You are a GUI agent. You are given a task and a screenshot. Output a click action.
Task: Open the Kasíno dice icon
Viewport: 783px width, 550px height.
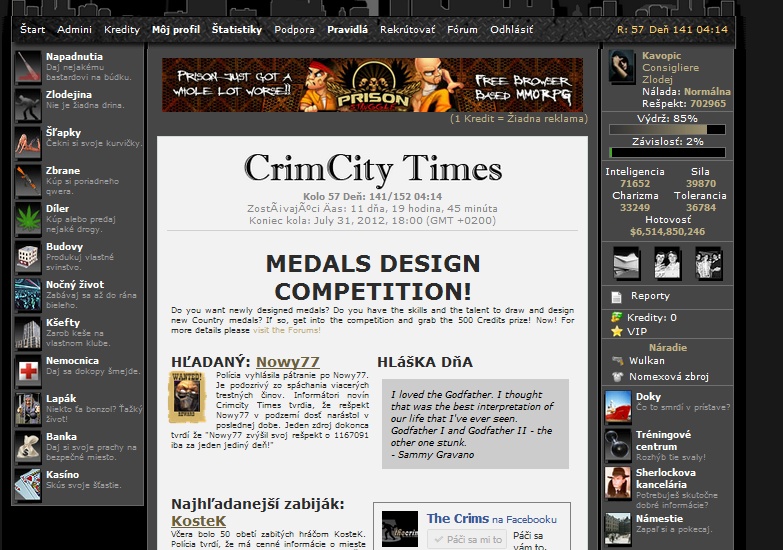28,485
